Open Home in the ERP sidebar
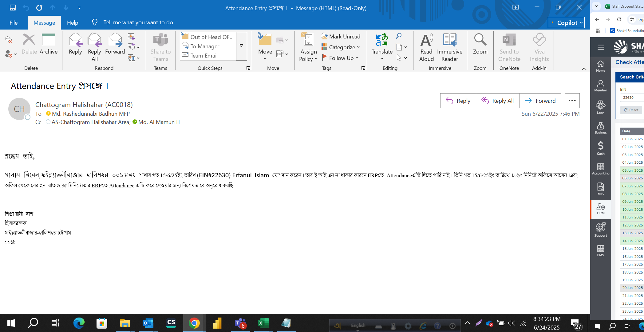This screenshot has height=332, width=644. click(600, 66)
